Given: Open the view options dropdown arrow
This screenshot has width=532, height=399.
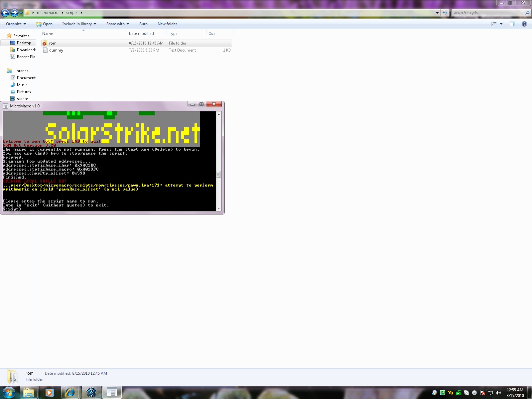Looking at the screenshot, I should point(501,24).
